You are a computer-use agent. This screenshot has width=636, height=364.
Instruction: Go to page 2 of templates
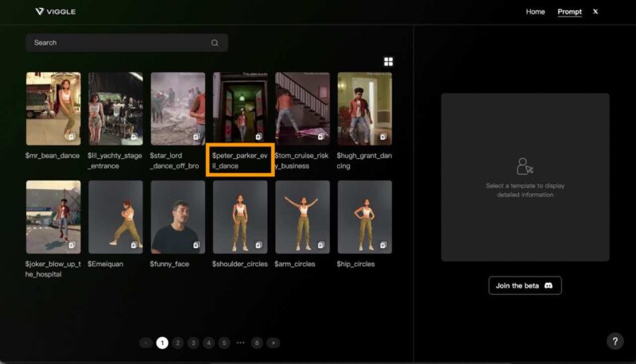177,343
